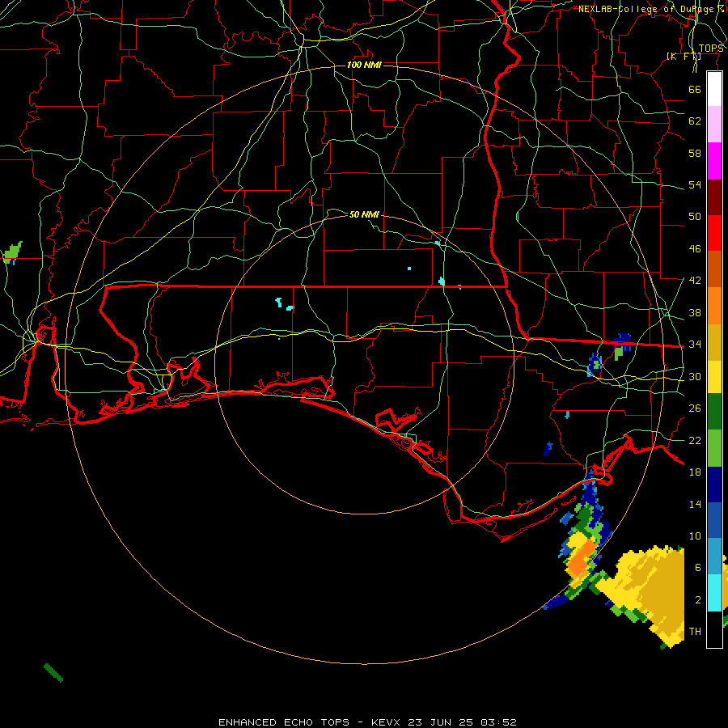Click the 26 legend value
The width and height of the screenshot is (728, 728).
click(x=695, y=408)
